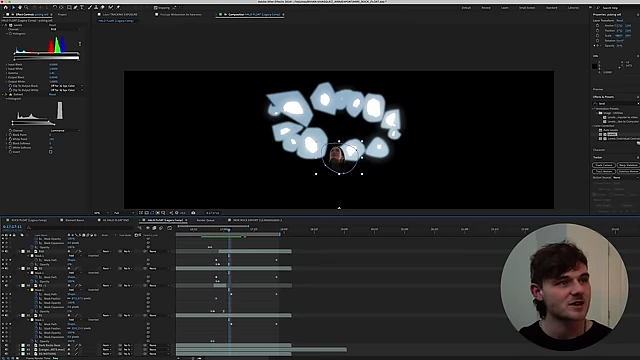Click Reset next to Levels effect

pos(52,25)
